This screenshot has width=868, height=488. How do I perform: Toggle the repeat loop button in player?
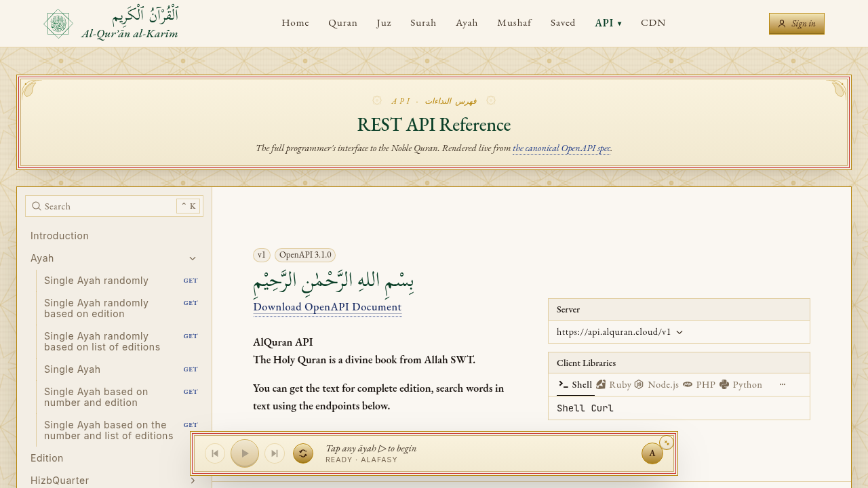(x=303, y=453)
